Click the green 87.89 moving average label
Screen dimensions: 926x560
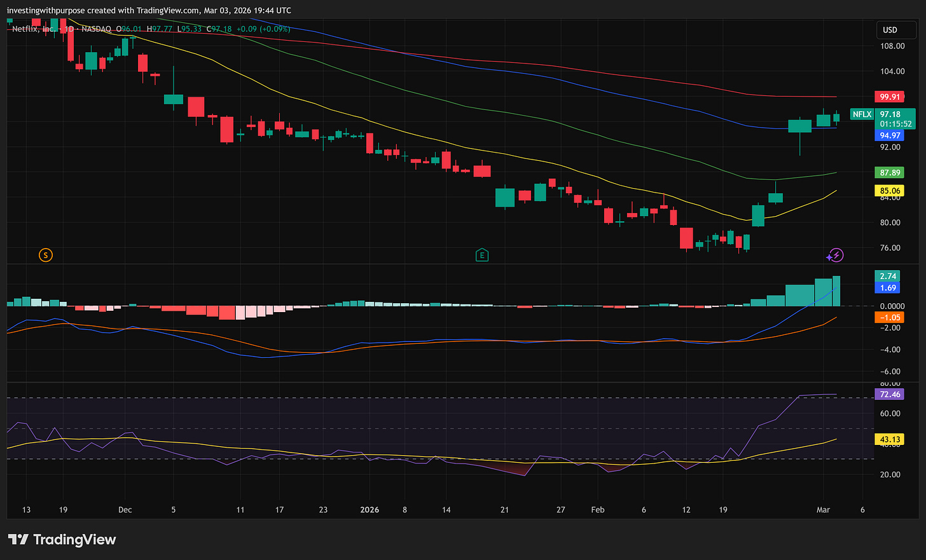click(890, 173)
